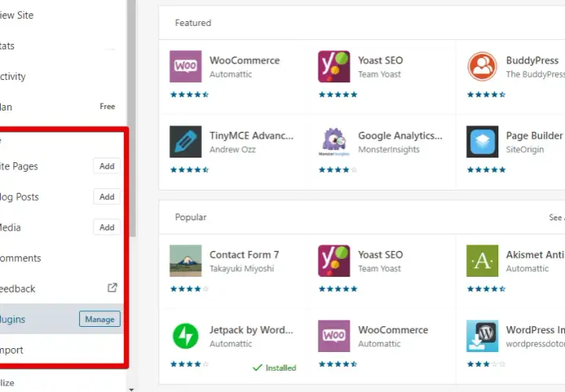Click the Manage button for Plugins
Viewport: 565px width, 392px height.
point(100,319)
